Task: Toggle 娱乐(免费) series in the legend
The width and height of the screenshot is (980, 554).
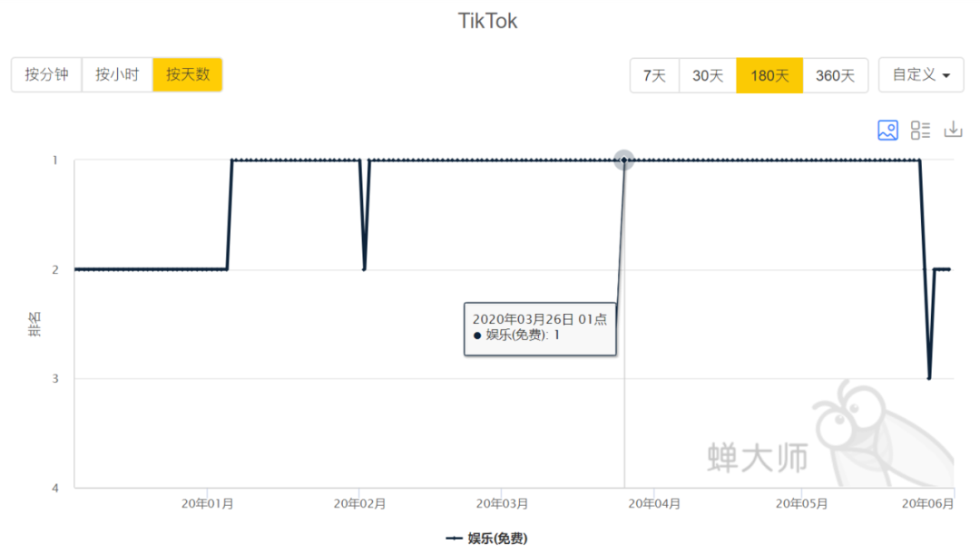Action: 496,539
